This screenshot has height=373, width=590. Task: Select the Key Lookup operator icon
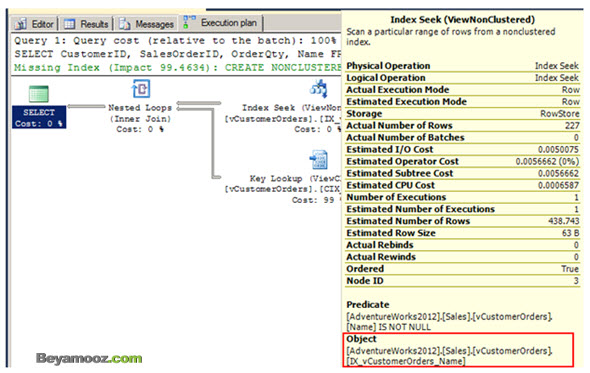[x=319, y=160]
